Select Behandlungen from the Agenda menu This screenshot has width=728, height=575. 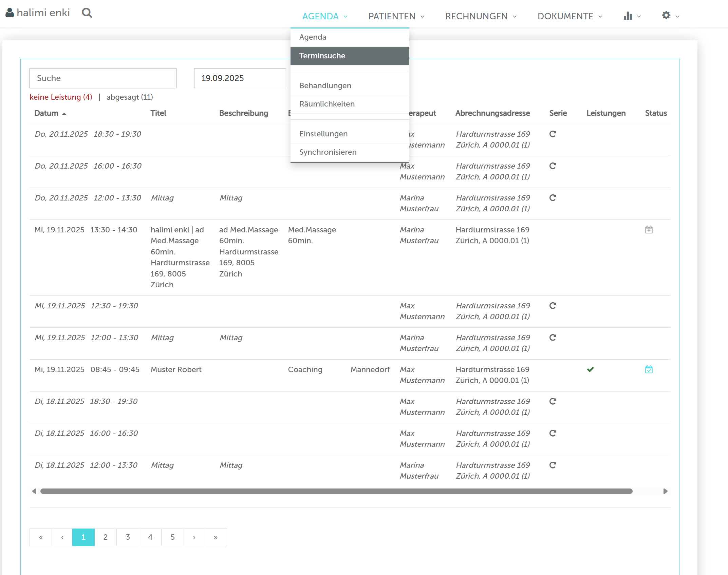click(325, 85)
